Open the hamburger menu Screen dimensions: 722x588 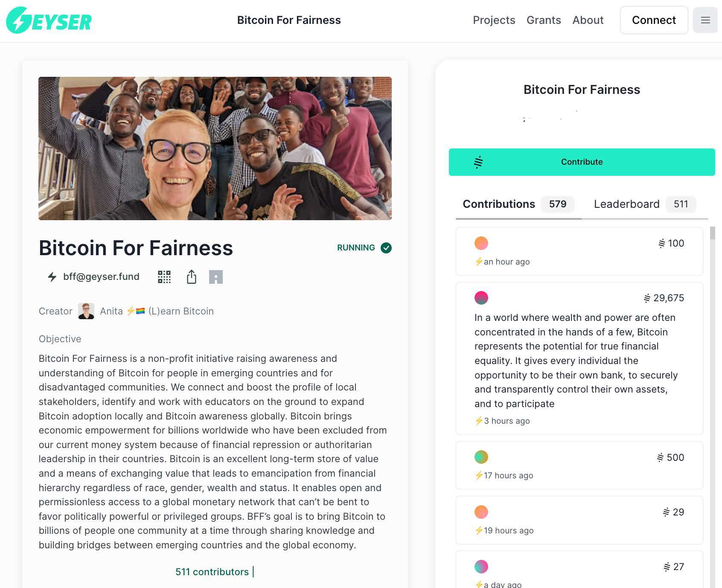705,20
